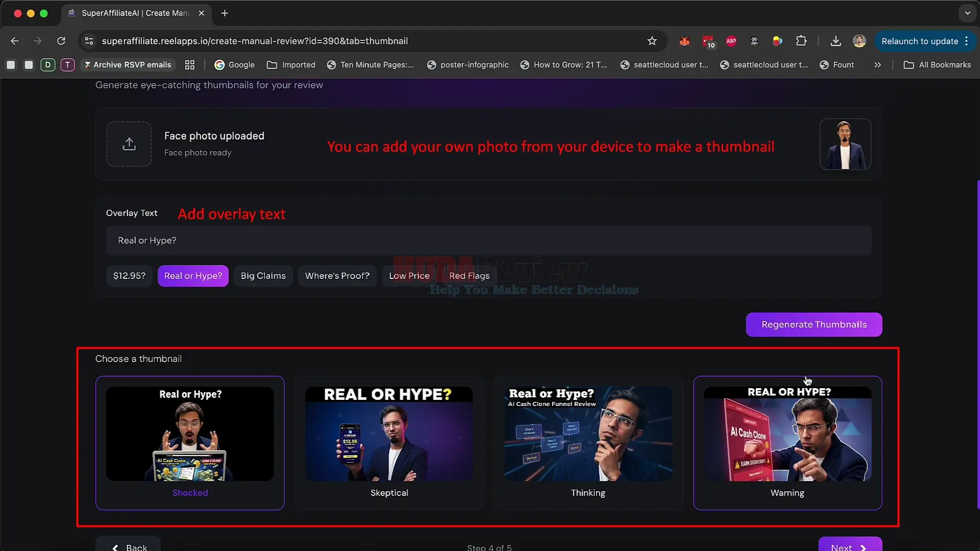Open first seattlecloud user bookmark
Viewport: 980px width, 551px height.
click(x=664, y=65)
